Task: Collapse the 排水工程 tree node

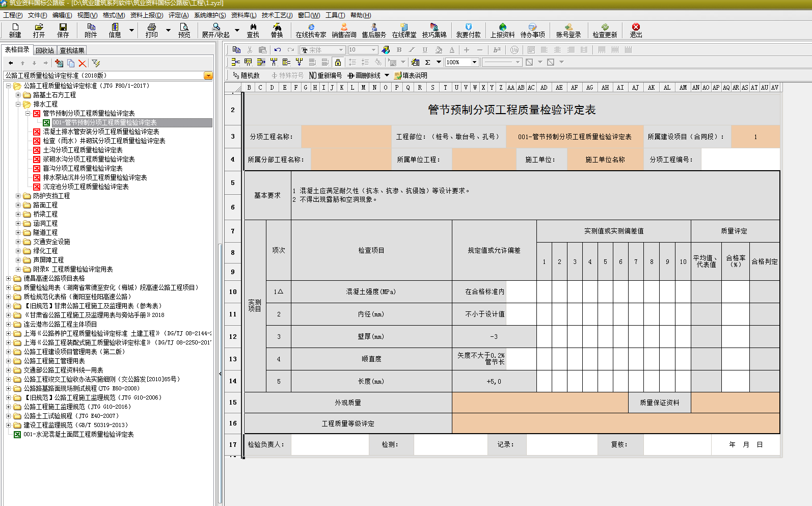Action: pyautogui.click(x=18, y=104)
